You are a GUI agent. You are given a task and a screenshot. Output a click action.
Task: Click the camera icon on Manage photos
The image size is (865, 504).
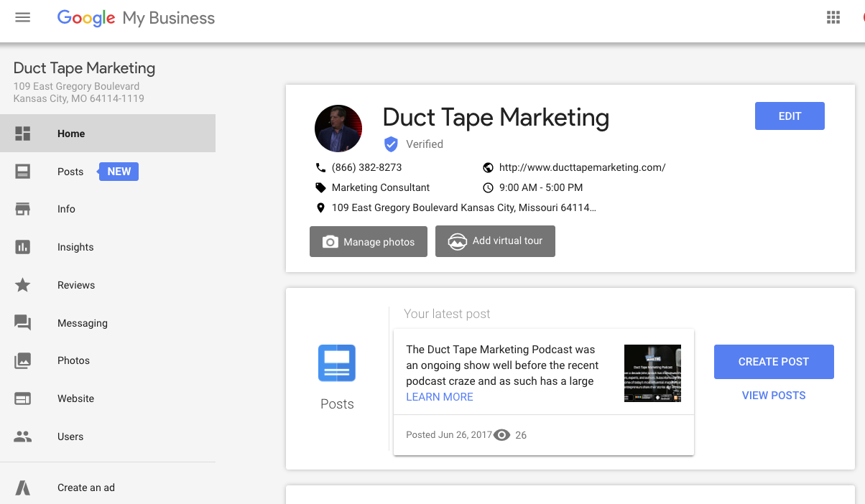pos(330,242)
